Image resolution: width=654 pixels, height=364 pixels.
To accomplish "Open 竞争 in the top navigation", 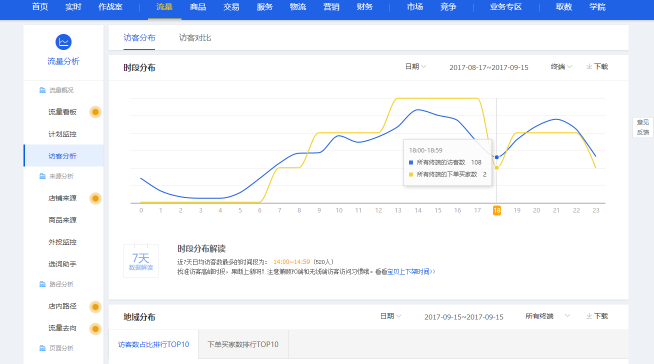I will tap(448, 7).
